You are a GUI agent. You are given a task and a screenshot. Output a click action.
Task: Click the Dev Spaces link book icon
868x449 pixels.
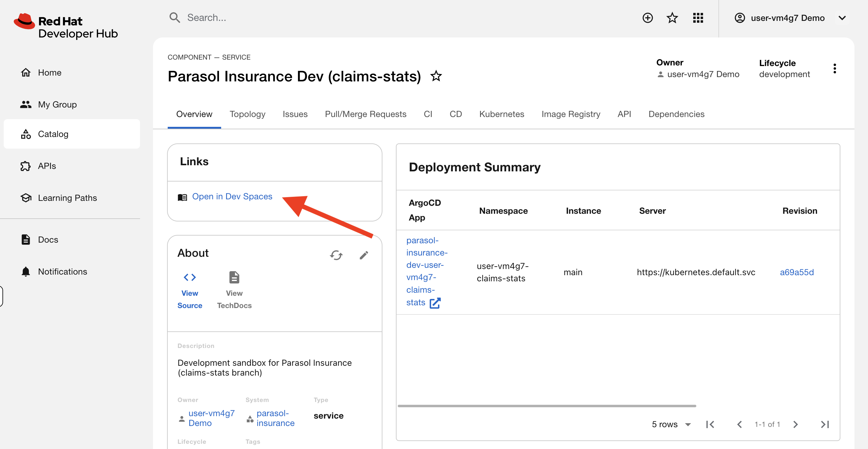point(182,197)
